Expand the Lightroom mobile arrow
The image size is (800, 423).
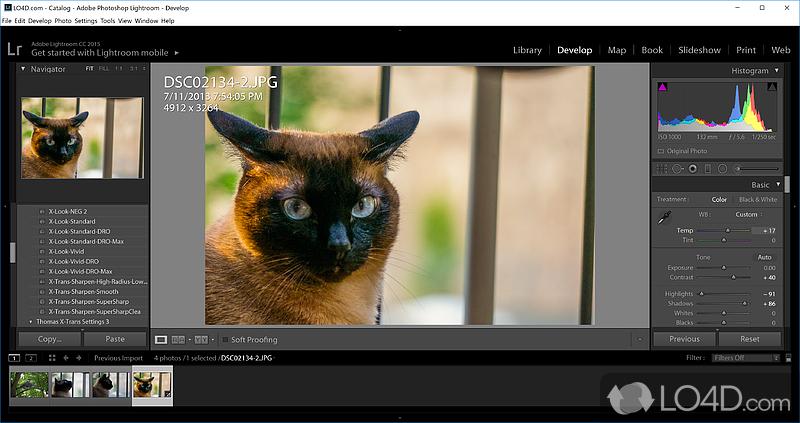[177, 53]
